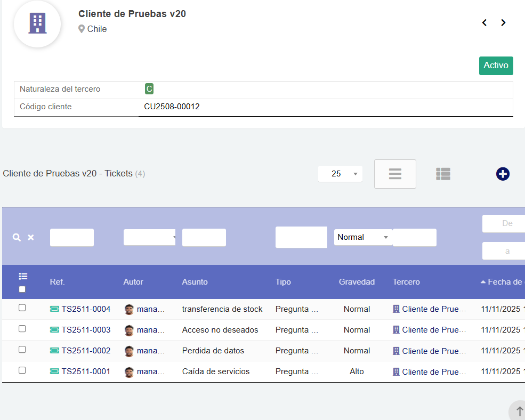This screenshot has width=525, height=420.
Task: Click the Activo status badge
Action: [x=496, y=65]
